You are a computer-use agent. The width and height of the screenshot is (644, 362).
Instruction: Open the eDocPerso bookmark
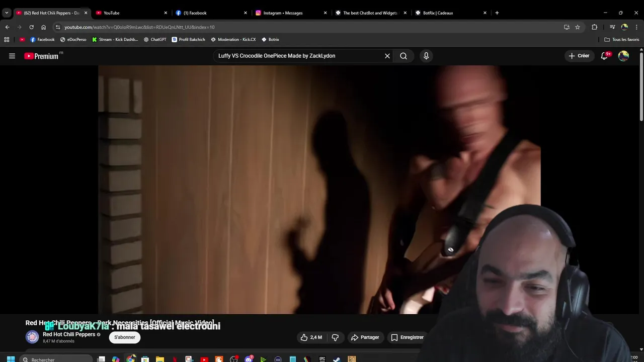(x=73, y=39)
